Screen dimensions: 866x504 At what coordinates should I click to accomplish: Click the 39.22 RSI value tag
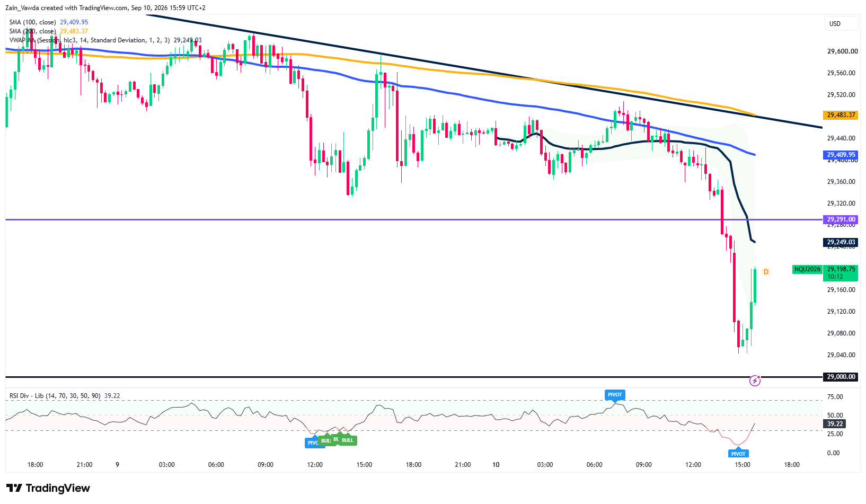pos(835,424)
